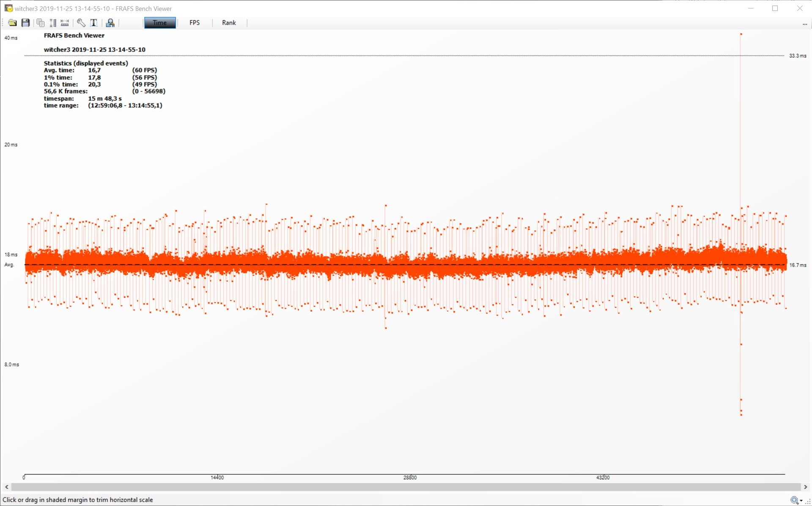
Task: Switch to the Rank view
Action: (x=229, y=23)
